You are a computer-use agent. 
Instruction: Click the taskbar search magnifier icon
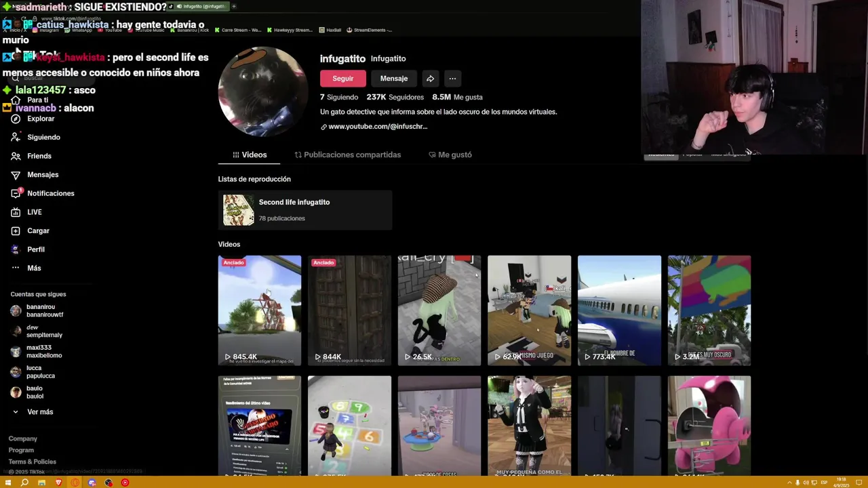click(24, 483)
